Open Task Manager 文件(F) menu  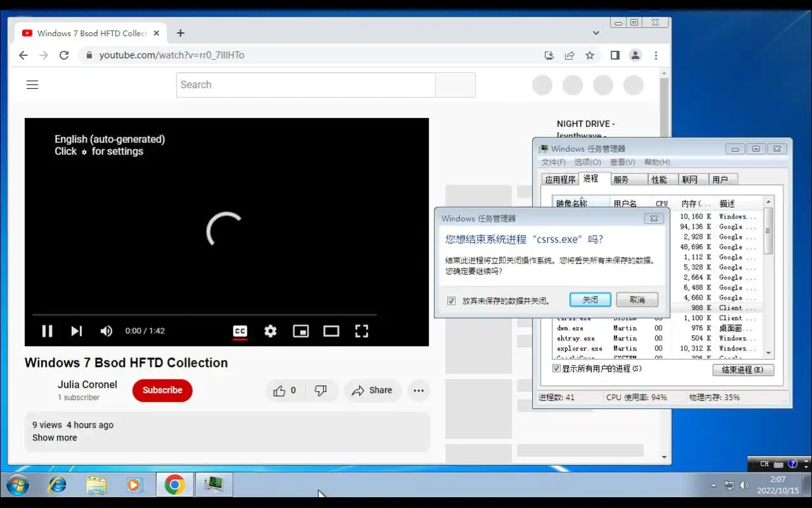click(x=553, y=163)
